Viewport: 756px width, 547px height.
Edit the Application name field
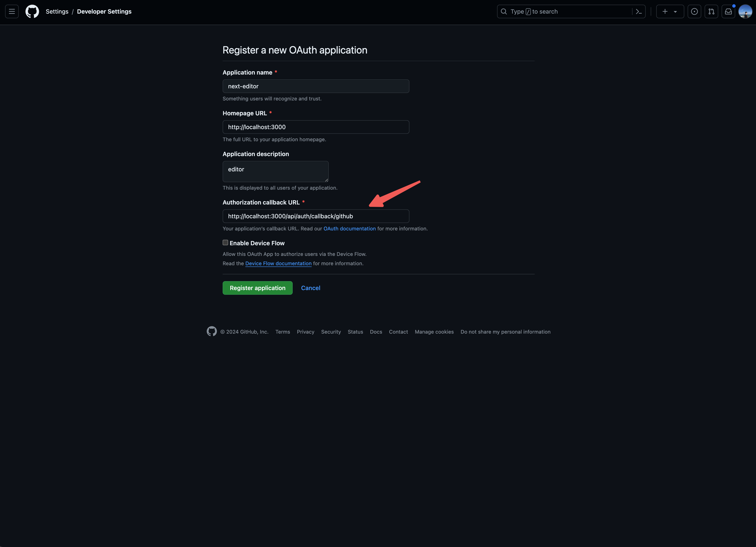316,86
